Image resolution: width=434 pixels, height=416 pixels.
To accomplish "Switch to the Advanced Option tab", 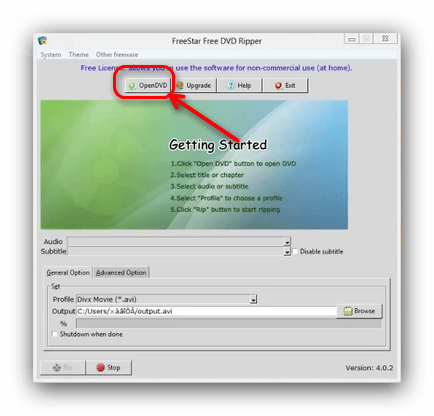I will click(121, 273).
